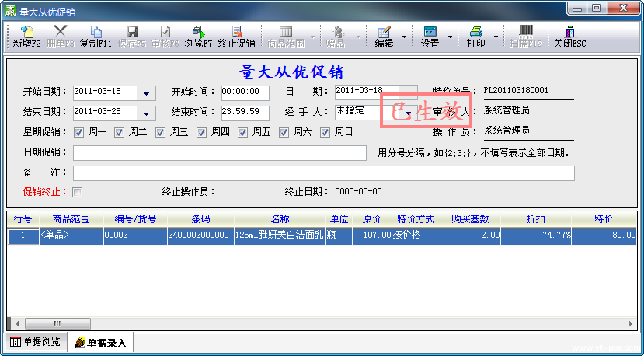The height and width of the screenshot is (356, 644).
Task: Click the 特价方式 column header
Action: (x=416, y=219)
